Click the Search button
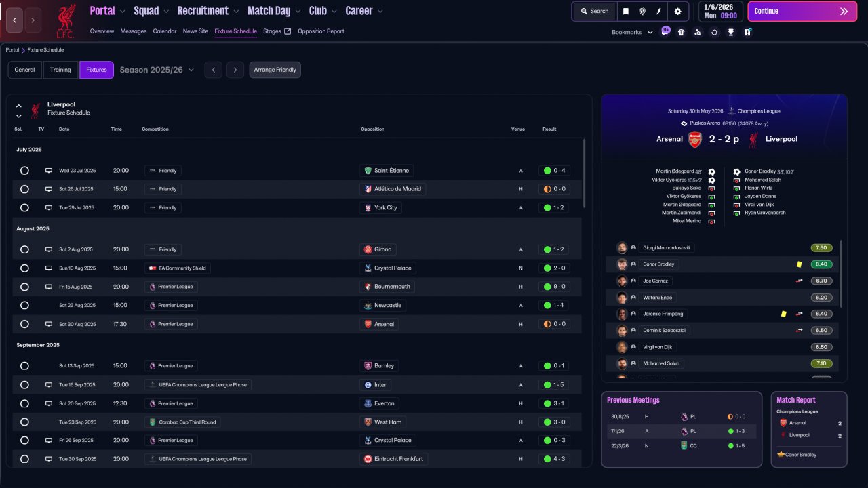868x488 pixels. (594, 12)
